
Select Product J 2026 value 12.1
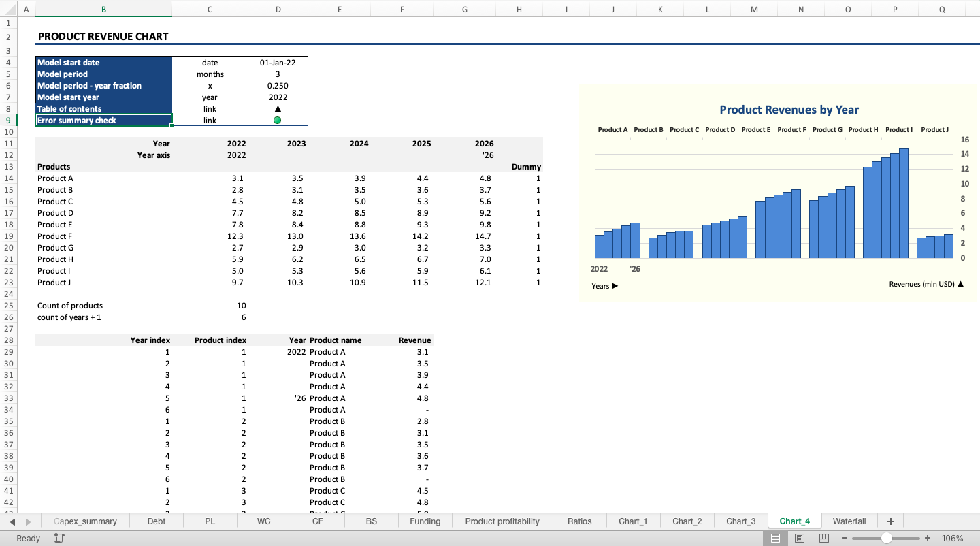(x=465, y=283)
